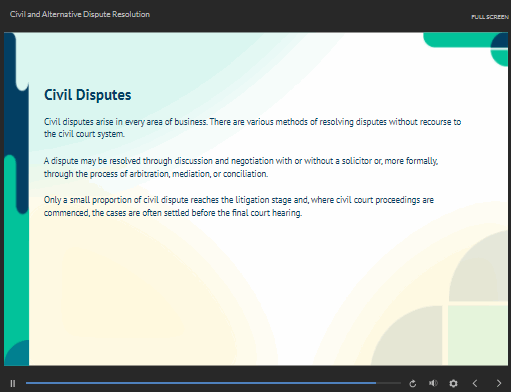Replay the current slide
This screenshot has width=511, height=392.
click(x=413, y=384)
